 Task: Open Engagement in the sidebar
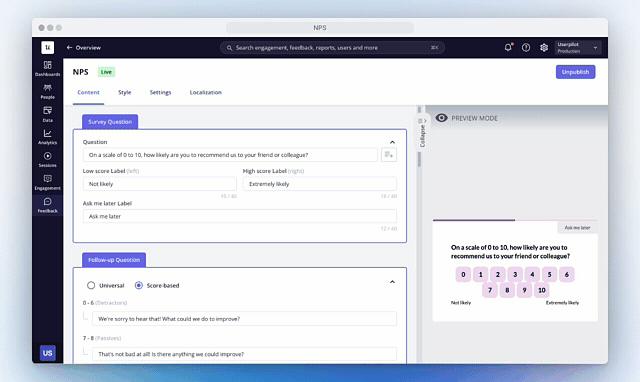pos(47,182)
